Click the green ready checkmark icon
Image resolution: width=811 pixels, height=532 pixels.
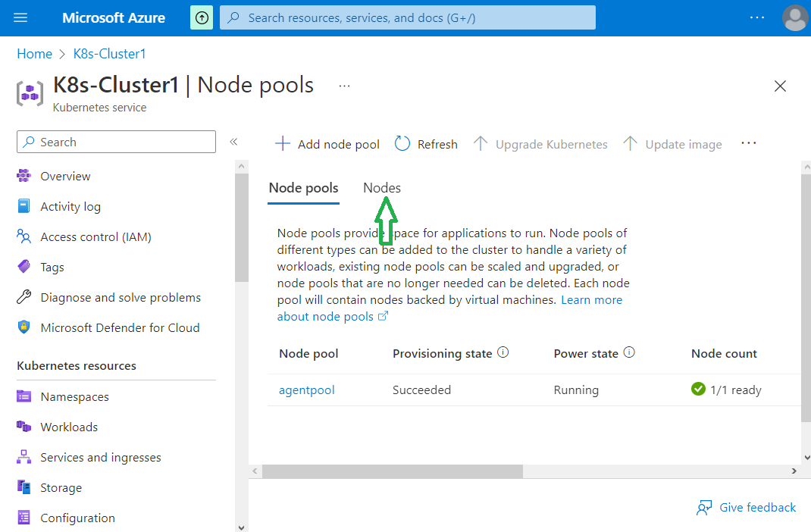698,389
